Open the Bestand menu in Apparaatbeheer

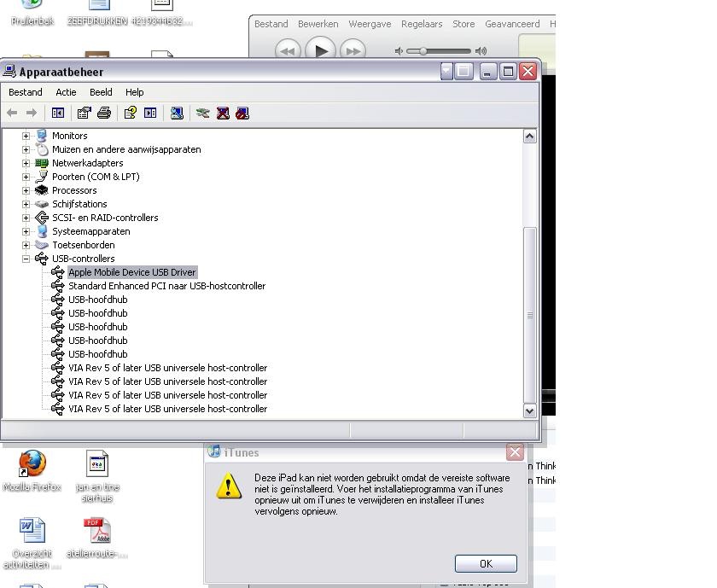click(25, 92)
